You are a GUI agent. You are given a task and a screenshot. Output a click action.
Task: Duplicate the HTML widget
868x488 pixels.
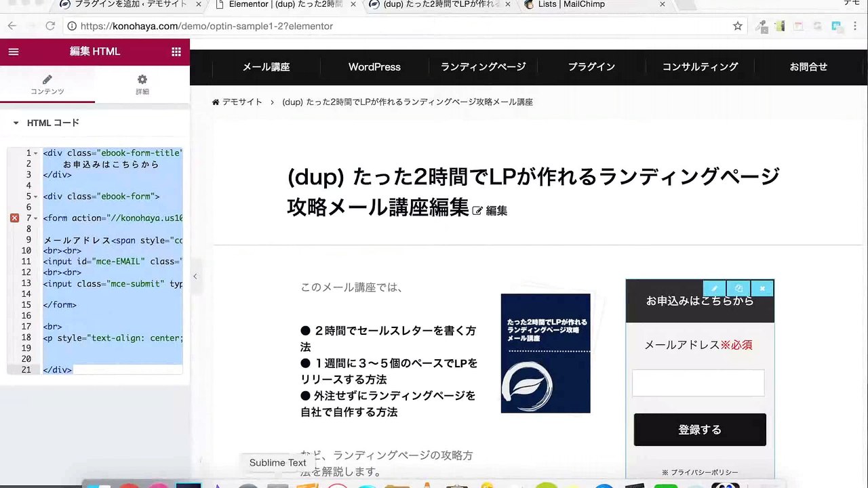(738, 288)
